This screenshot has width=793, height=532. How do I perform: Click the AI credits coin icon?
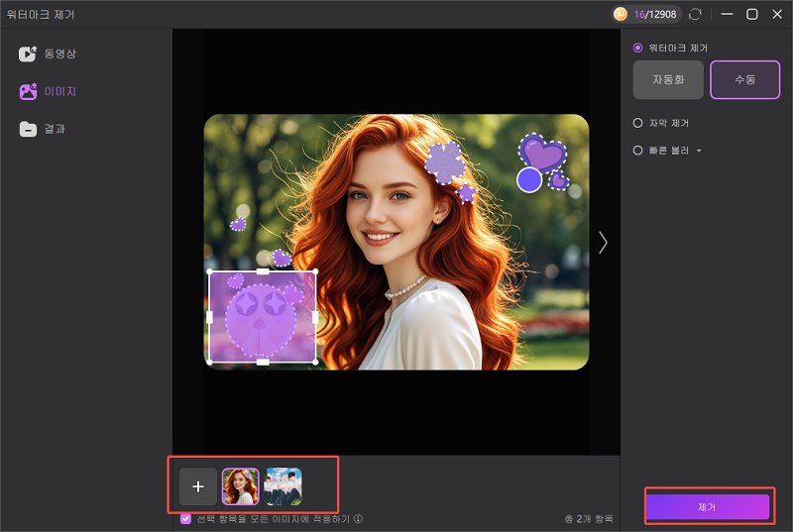tap(622, 14)
